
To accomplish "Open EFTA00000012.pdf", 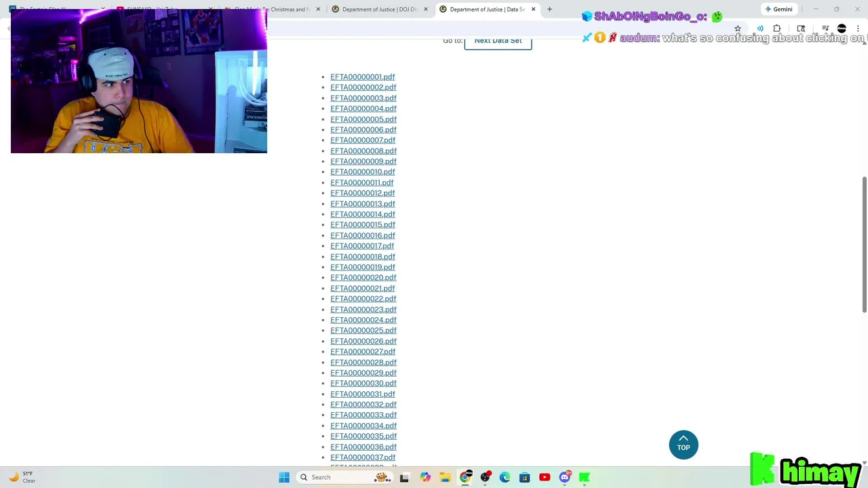I will [x=362, y=193].
